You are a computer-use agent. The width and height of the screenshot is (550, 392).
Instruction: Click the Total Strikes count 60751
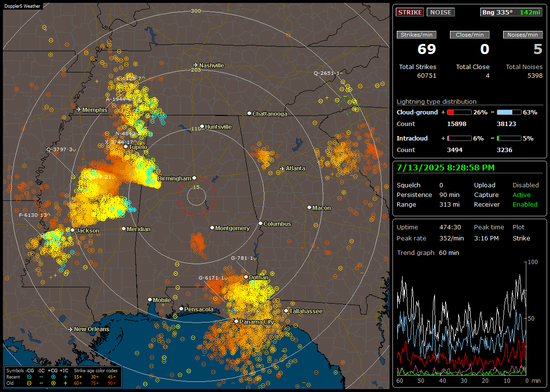tap(427, 76)
